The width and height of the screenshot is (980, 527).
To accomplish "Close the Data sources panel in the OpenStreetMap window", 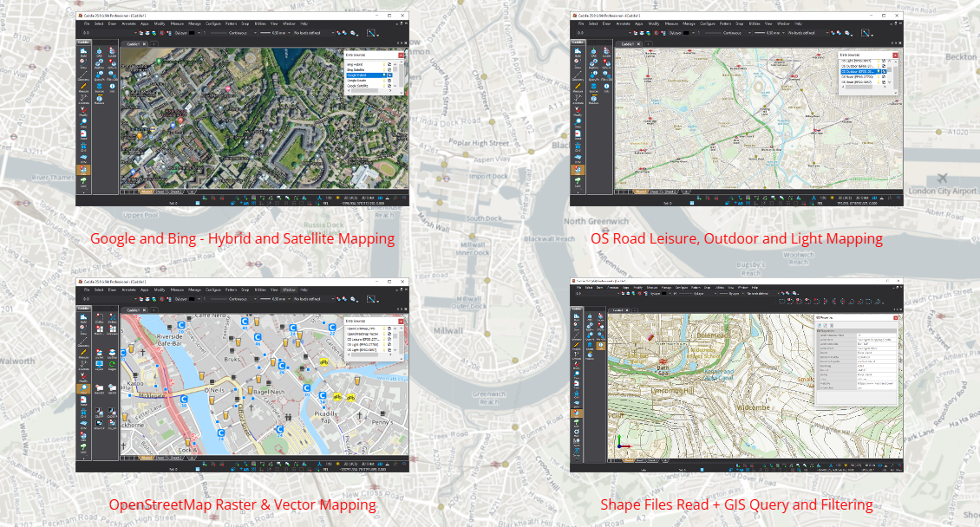I will (400, 321).
